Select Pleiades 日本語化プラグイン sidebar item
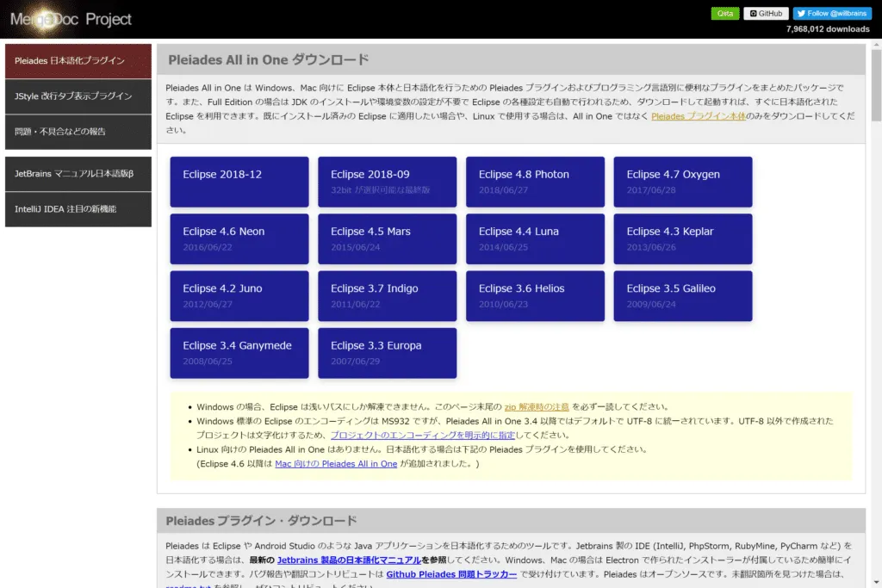Image resolution: width=882 pixels, height=588 pixels. tap(78, 61)
